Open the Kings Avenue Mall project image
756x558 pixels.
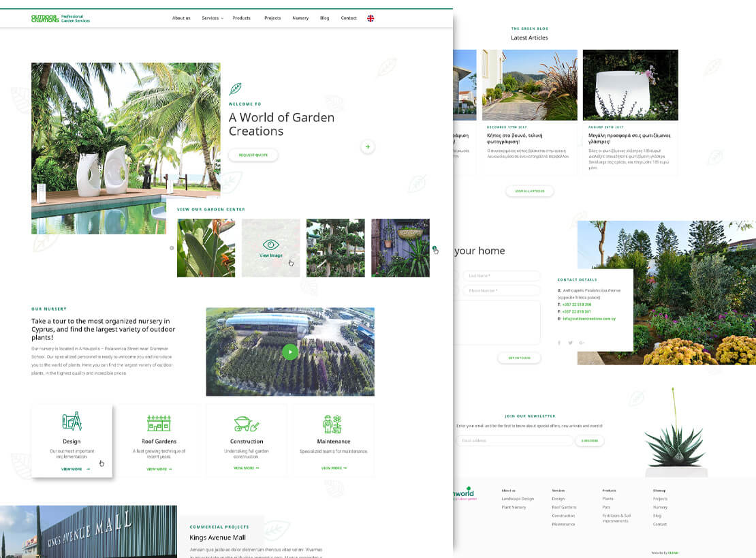[x=89, y=531]
